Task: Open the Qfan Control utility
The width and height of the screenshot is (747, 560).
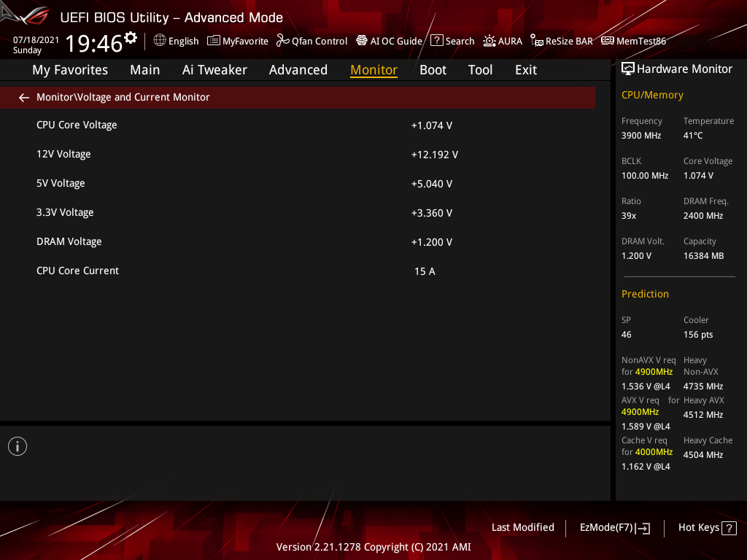Action: coord(311,41)
